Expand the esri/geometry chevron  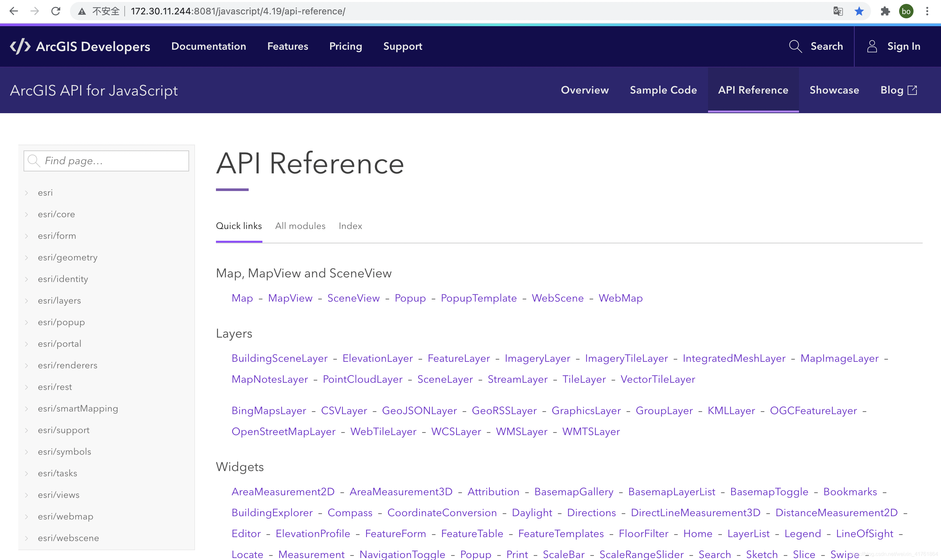point(27,257)
